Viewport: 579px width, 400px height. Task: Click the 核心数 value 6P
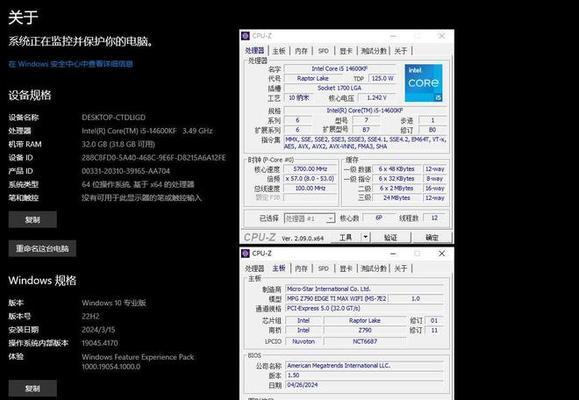pyautogui.click(x=379, y=218)
